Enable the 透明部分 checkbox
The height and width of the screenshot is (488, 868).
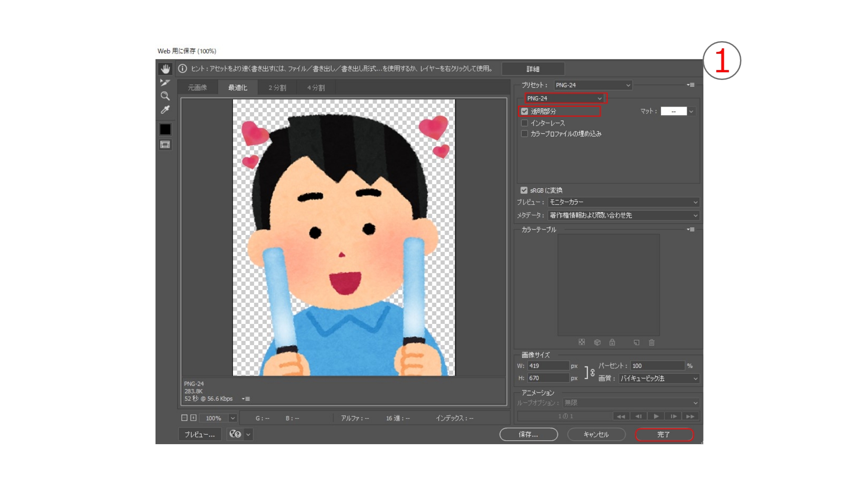point(524,111)
